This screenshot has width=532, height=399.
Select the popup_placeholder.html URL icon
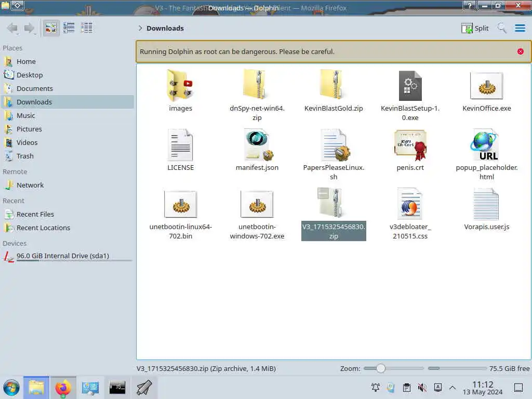485,145
